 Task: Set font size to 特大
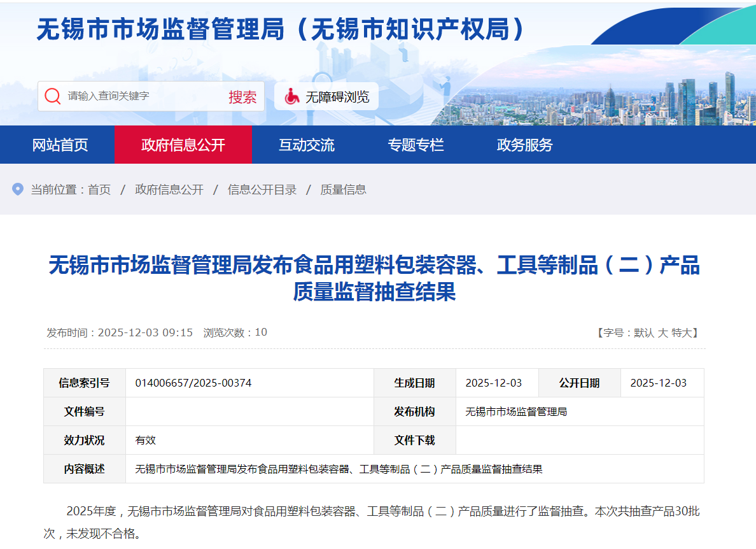pos(681,332)
